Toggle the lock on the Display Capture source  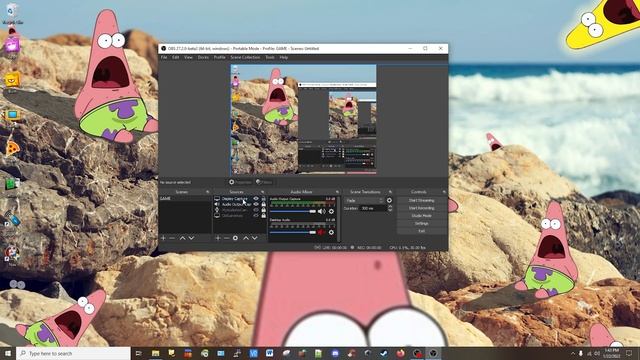tap(263, 199)
